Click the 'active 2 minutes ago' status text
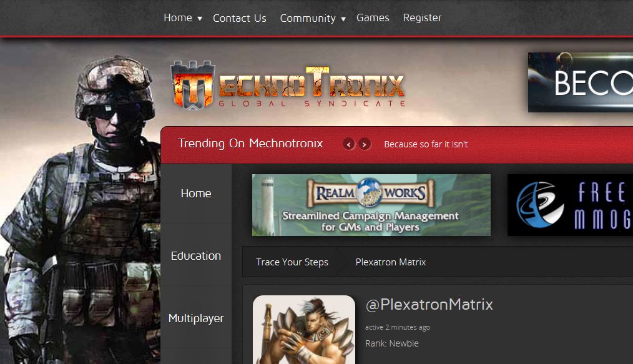The width and height of the screenshot is (633, 364). pos(398,327)
